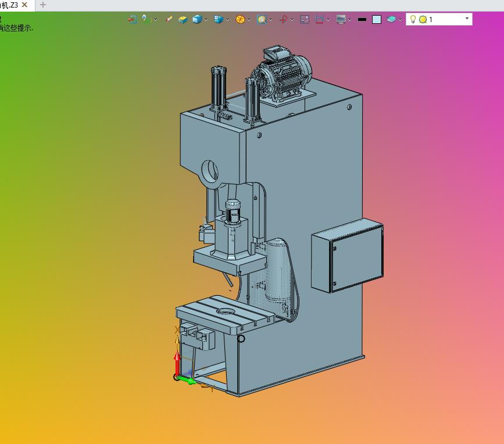Expand the dropdown beside the blue cube
This screenshot has width=504, height=444.
click(206, 20)
